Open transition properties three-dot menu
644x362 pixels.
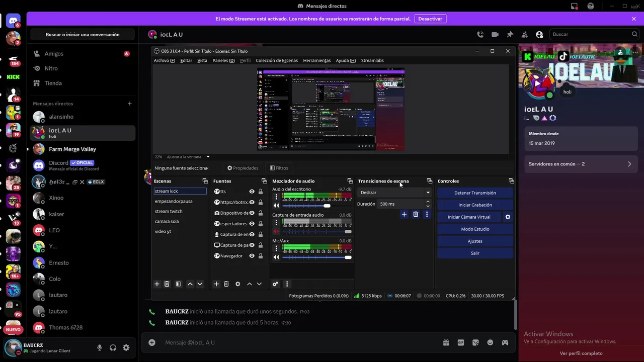click(427, 214)
